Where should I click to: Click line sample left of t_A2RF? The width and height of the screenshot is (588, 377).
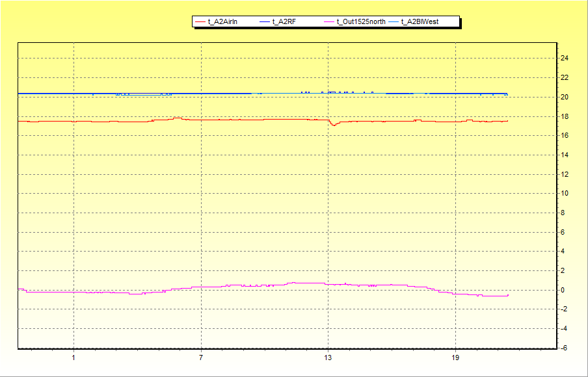click(x=265, y=22)
